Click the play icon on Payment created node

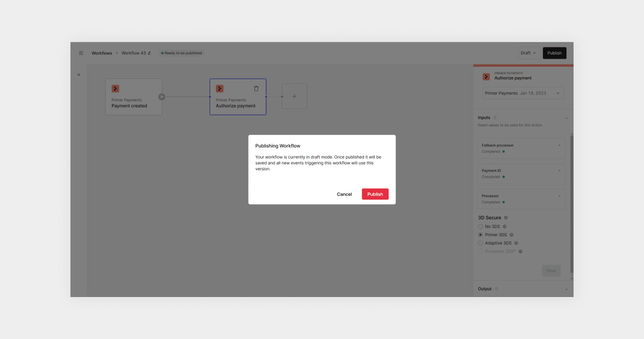click(162, 97)
